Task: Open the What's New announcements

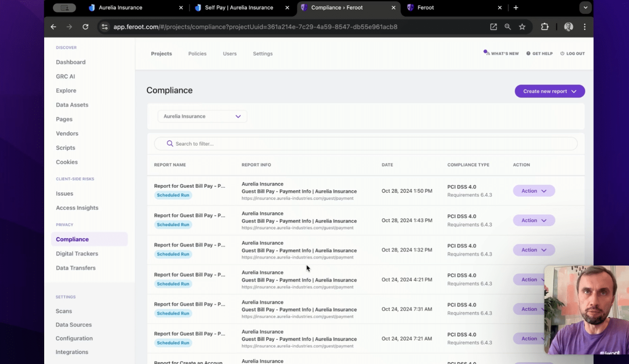Action: pyautogui.click(x=501, y=53)
